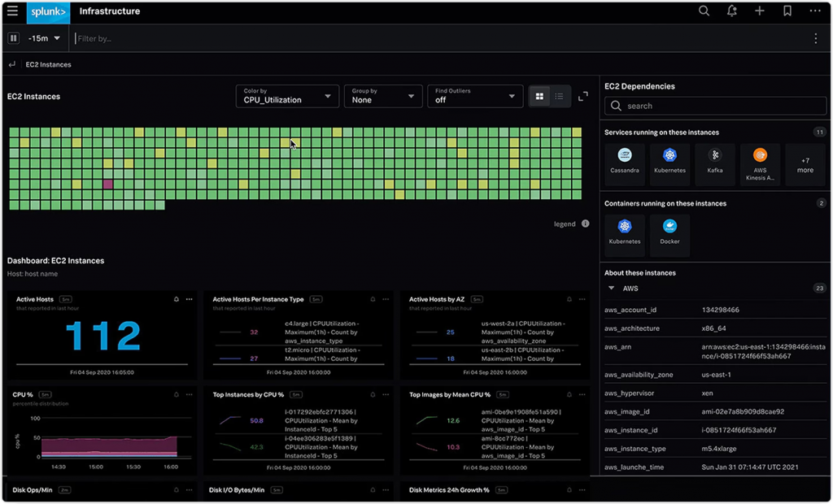The image size is (833, 504).
Task: Open the Docker container icon
Action: pyautogui.click(x=669, y=233)
